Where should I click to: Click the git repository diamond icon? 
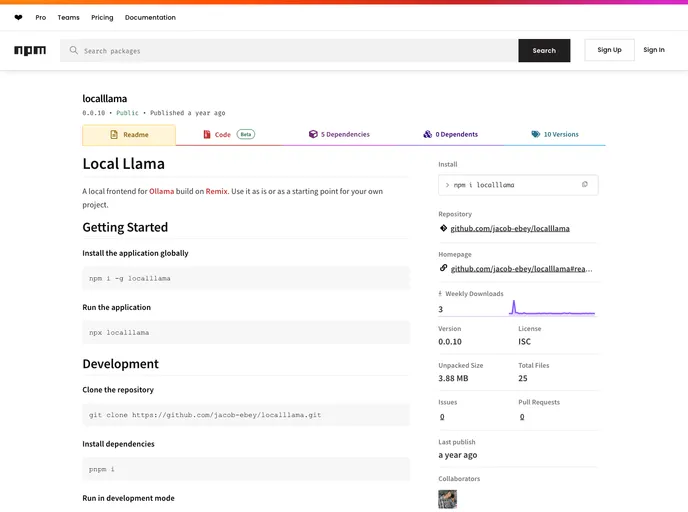(x=443, y=228)
